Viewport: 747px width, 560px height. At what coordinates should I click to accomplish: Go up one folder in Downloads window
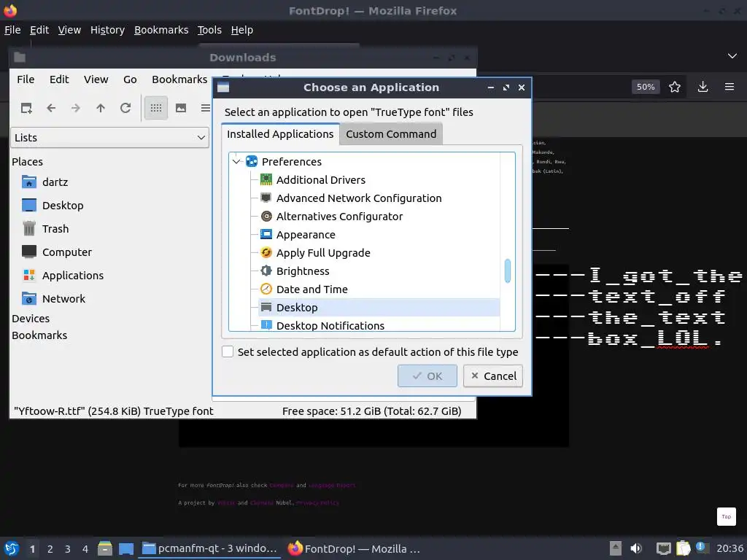tap(101, 108)
